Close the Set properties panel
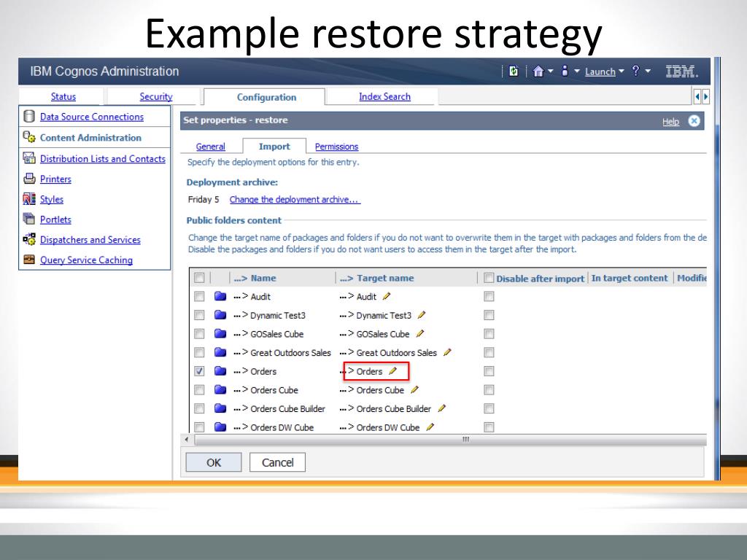Viewport: 747px width, 560px height. (694, 121)
